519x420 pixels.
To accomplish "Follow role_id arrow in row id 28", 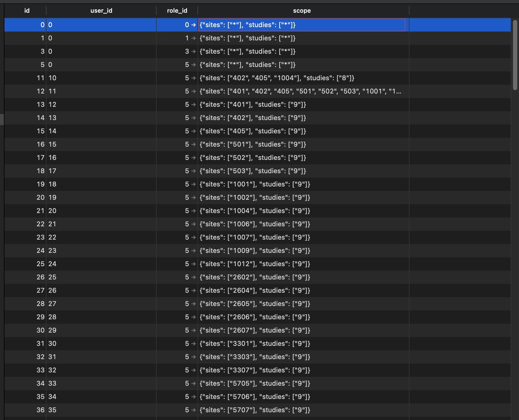I will tap(193, 304).
